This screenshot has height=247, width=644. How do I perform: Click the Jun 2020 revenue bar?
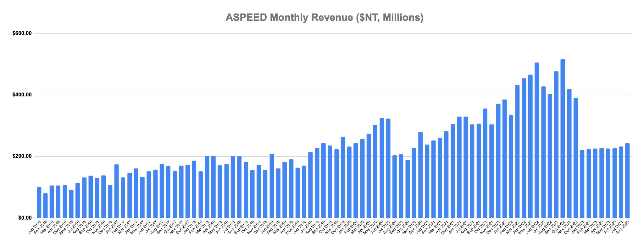(382, 168)
